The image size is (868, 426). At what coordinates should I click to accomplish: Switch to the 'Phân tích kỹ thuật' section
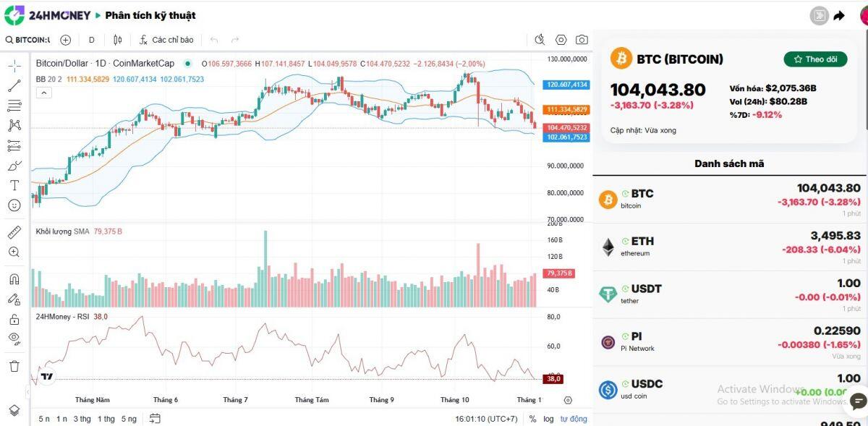pos(151,15)
